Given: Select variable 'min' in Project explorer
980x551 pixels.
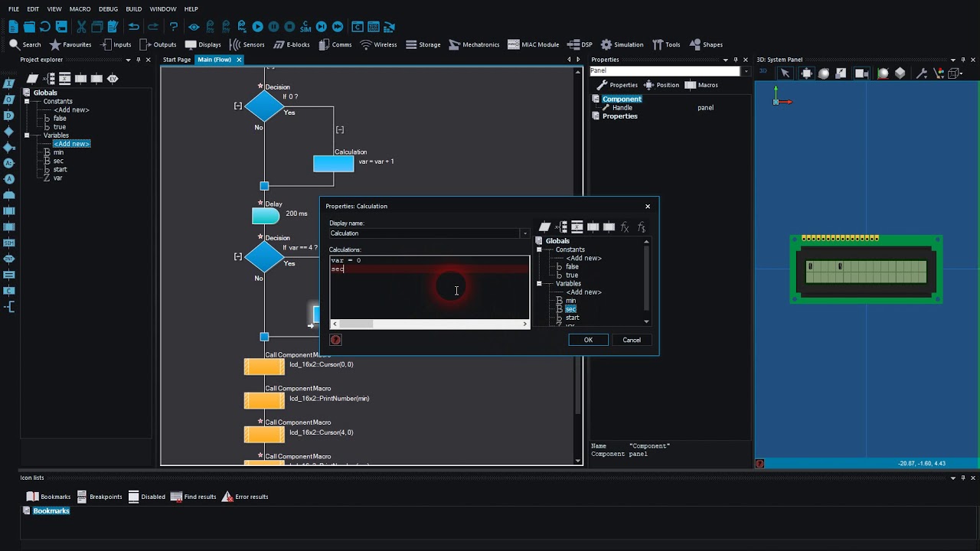Looking at the screenshot, I should pyautogui.click(x=58, y=152).
